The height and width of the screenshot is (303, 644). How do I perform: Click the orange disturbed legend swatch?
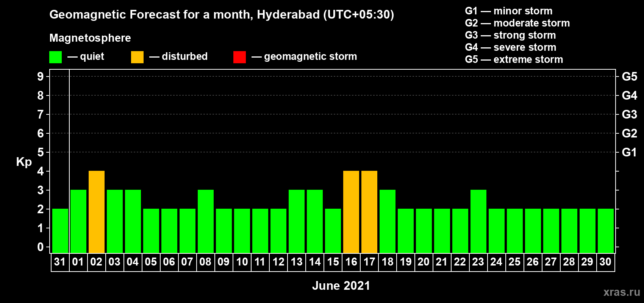coord(137,57)
